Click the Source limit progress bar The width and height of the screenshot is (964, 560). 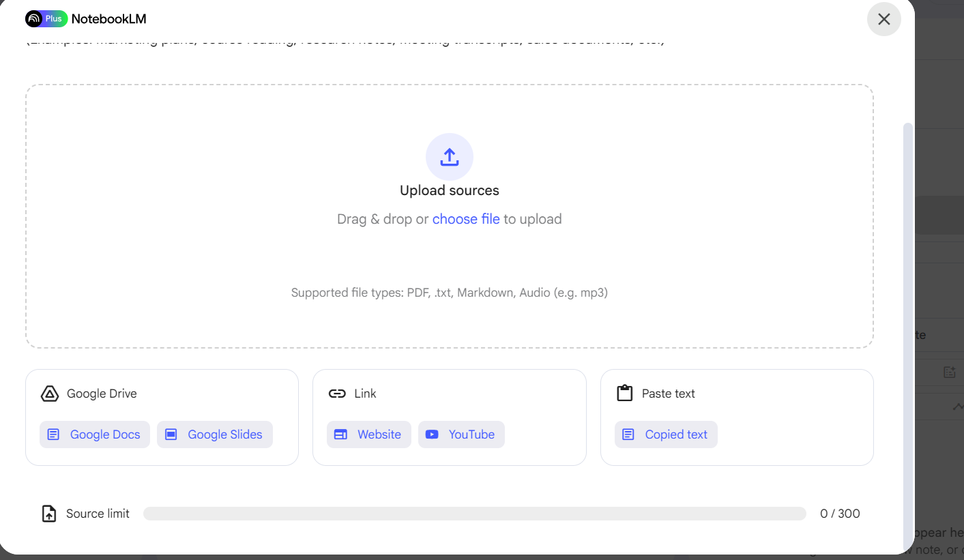475,514
